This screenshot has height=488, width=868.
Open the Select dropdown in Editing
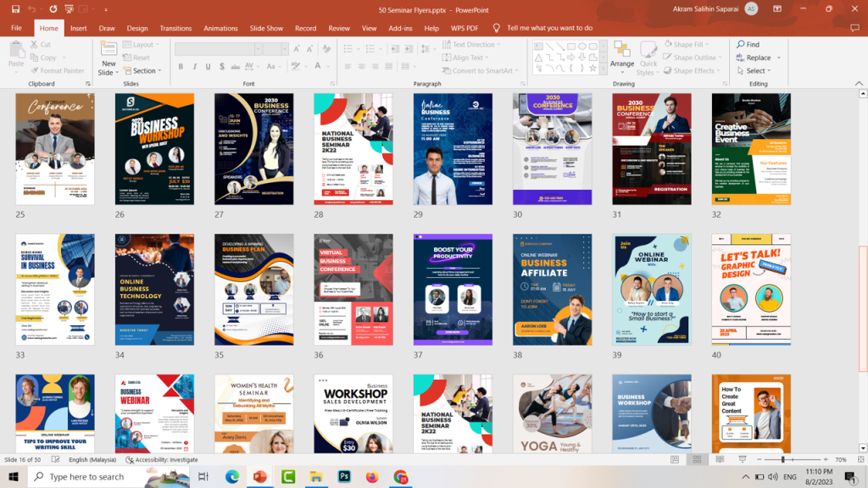click(756, 71)
